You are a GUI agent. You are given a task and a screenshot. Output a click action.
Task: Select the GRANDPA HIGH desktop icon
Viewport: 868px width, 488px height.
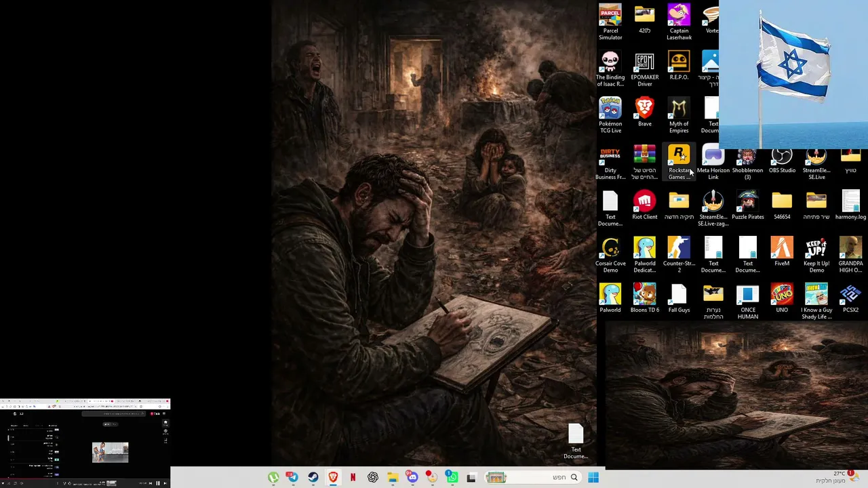coord(850,255)
